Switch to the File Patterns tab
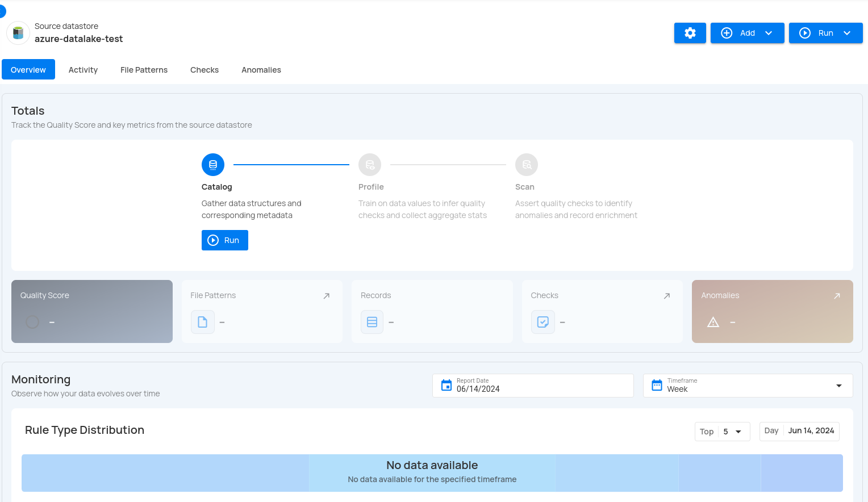Viewport: 868px width, 502px height. pos(144,69)
